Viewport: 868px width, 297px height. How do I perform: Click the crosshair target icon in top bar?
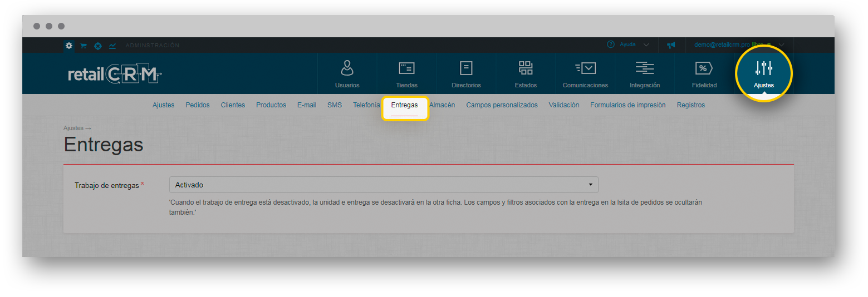point(97,46)
